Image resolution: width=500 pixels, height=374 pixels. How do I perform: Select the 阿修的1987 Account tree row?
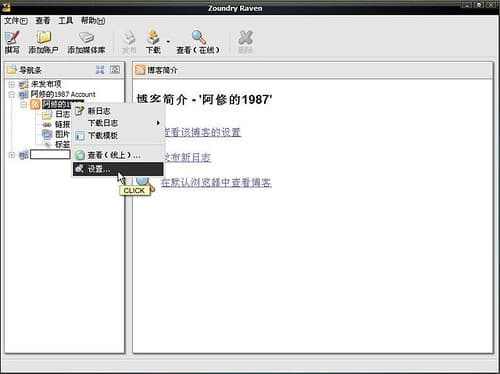[63, 94]
